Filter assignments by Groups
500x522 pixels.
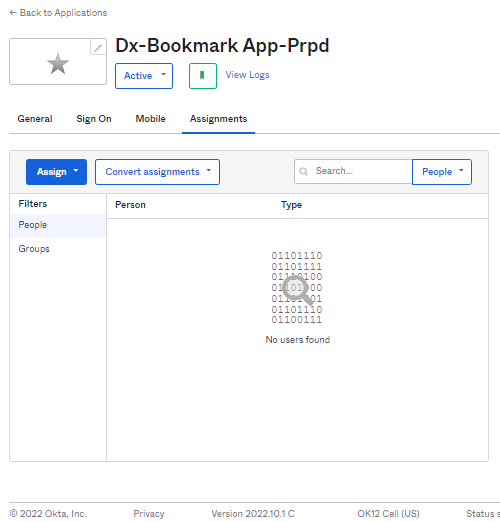[x=34, y=249]
